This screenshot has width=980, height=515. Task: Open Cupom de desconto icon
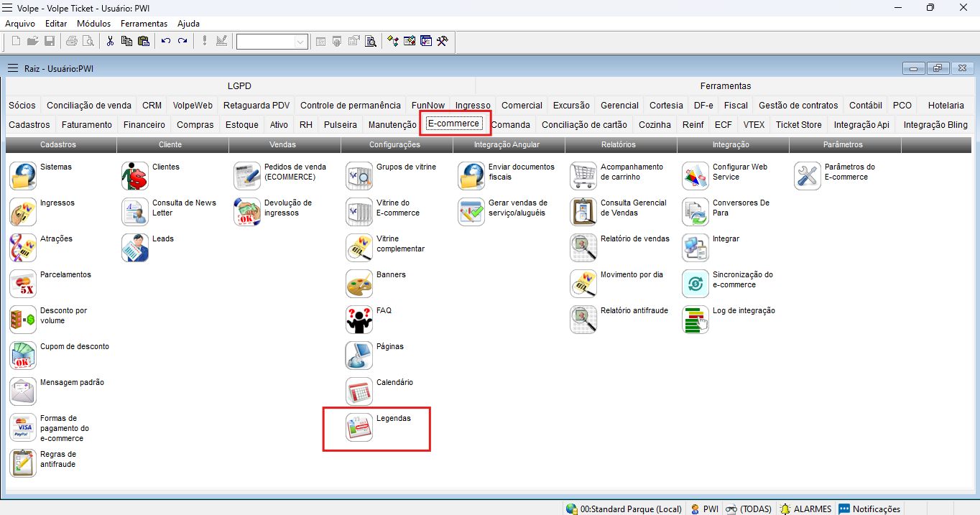coord(23,356)
